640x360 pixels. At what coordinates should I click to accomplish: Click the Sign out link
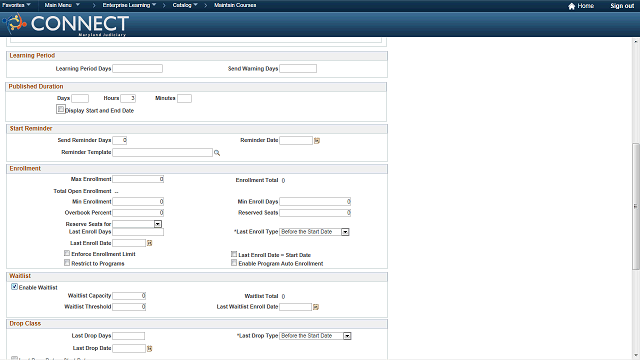pyautogui.click(x=622, y=6)
